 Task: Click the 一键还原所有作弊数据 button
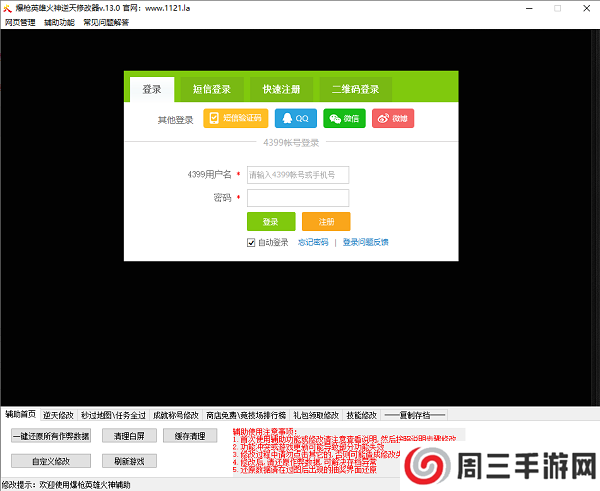coord(50,437)
